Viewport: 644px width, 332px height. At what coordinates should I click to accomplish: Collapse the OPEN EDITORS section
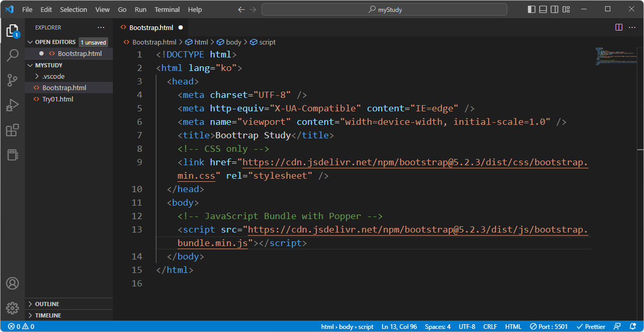[55, 42]
